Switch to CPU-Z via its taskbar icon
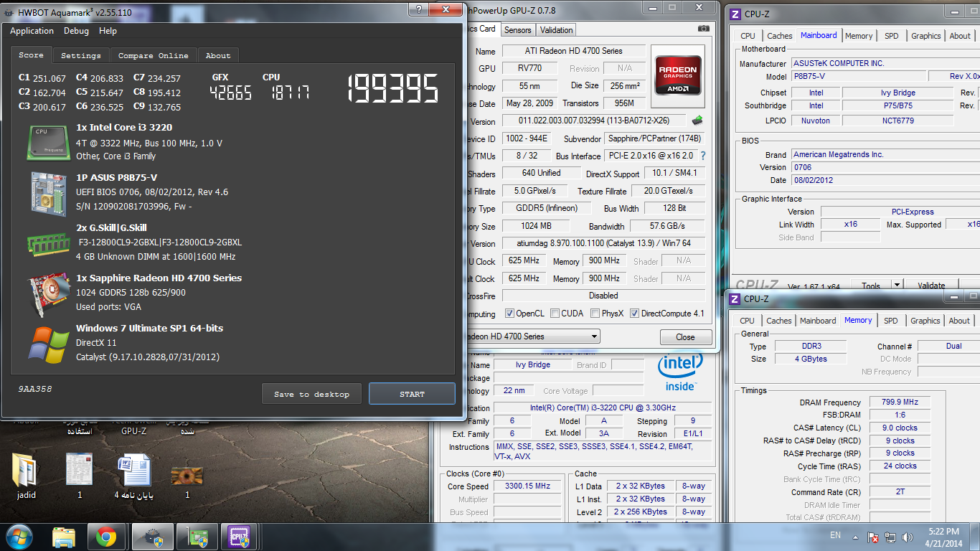The height and width of the screenshot is (551, 980). click(238, 537)
